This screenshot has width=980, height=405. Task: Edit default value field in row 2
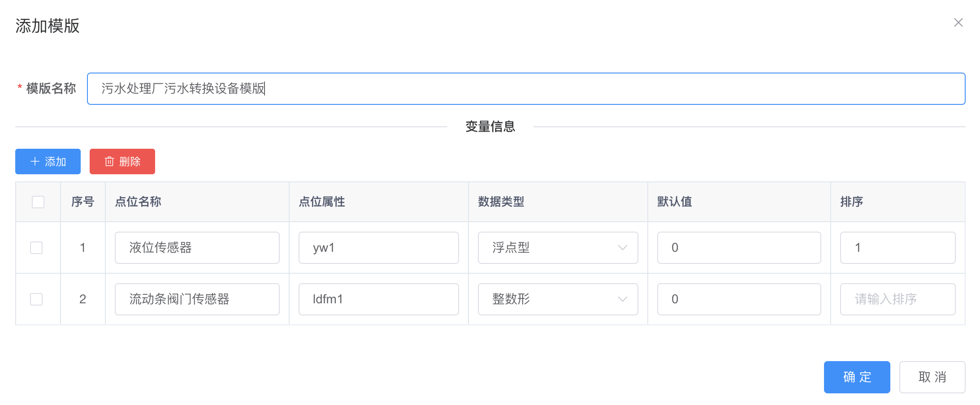[x=739, y=299]
